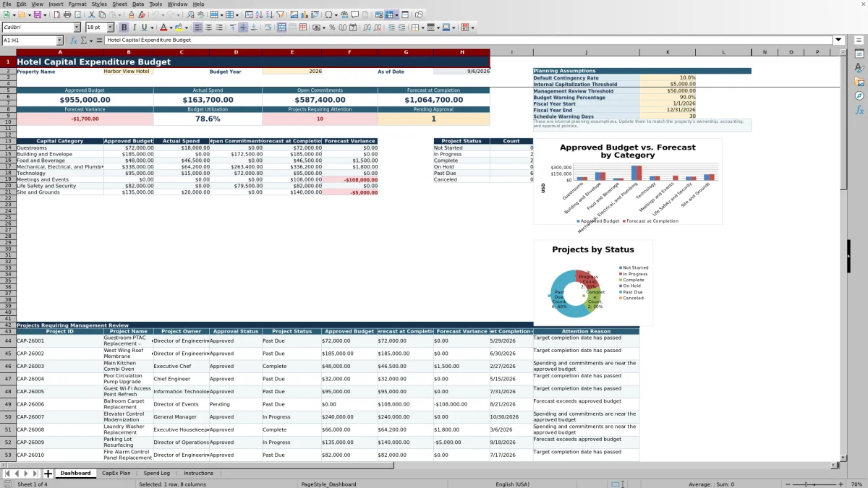This screenshot has height=488, width=868.
Task: Select project ID cell CAP-26006
Action: point(59,404)
